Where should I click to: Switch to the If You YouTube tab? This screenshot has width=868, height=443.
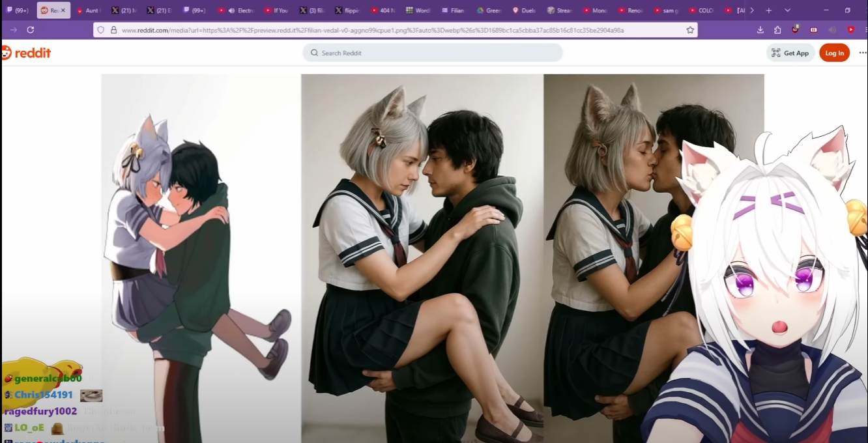(x=277, y=10)
